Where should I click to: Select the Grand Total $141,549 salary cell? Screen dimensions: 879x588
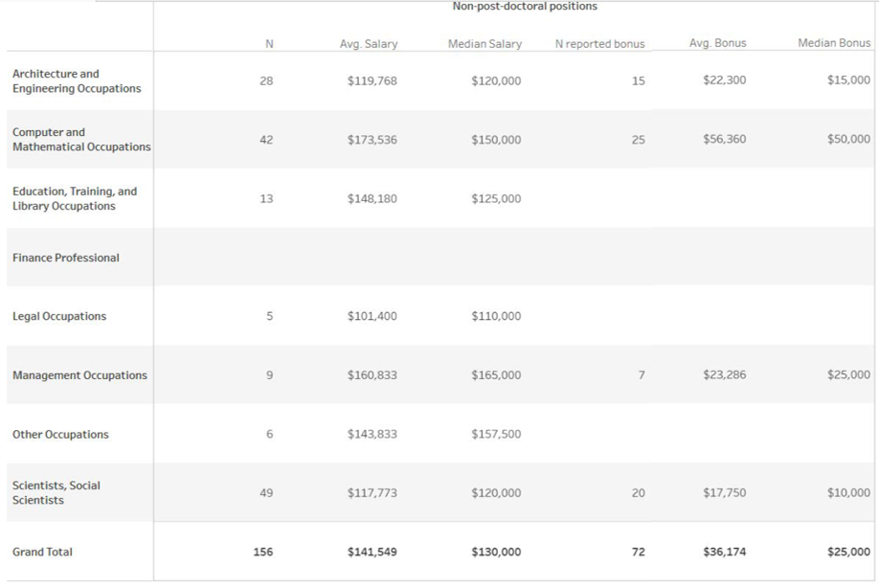[372, 553]
